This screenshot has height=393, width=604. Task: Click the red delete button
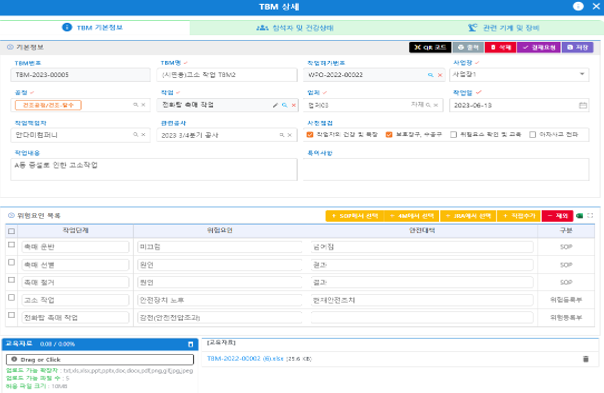coord(500,47)
